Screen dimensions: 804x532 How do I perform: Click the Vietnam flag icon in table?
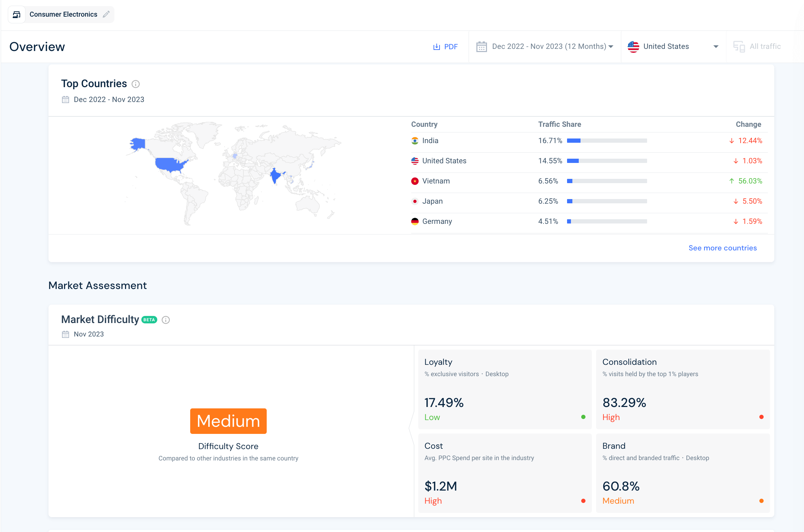(x=415, y=181)
